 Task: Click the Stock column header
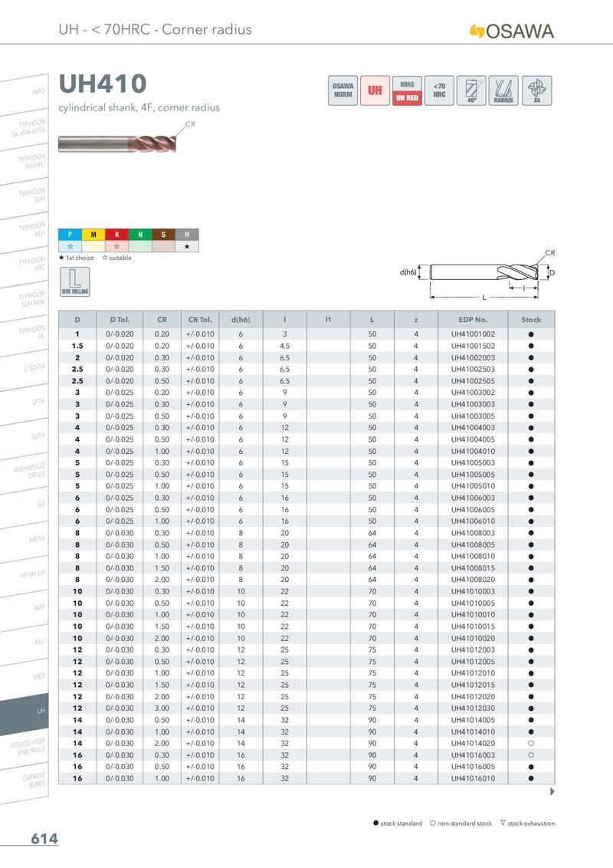point(531,320)
